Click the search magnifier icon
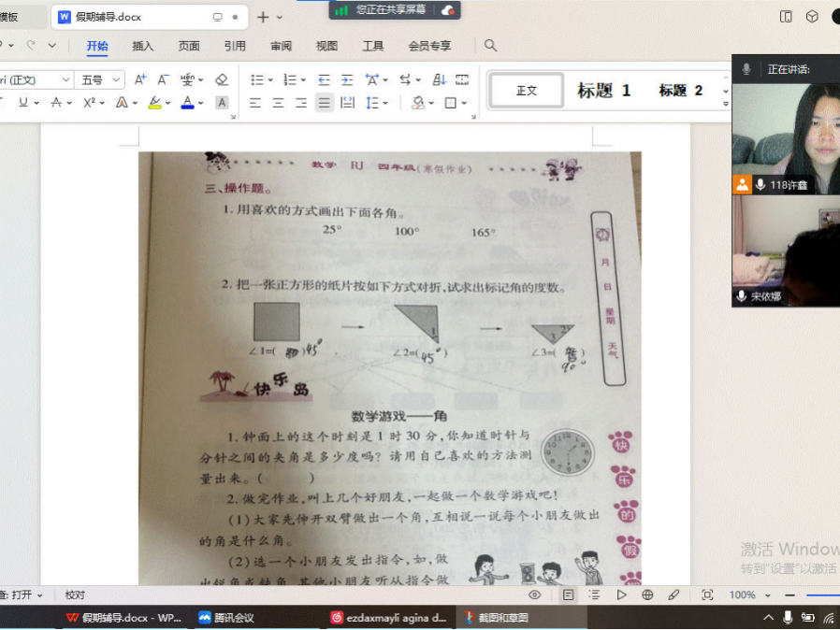840x630 pixels. (490, 46)
